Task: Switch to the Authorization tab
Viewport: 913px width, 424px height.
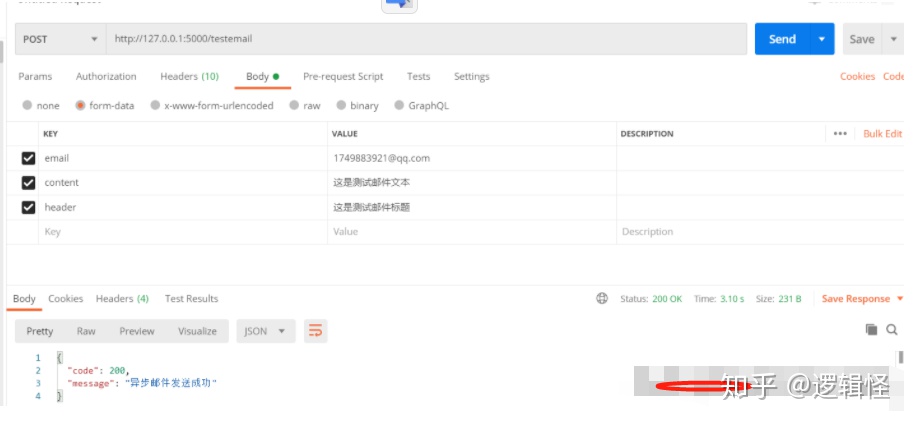Action: [106, 76]
